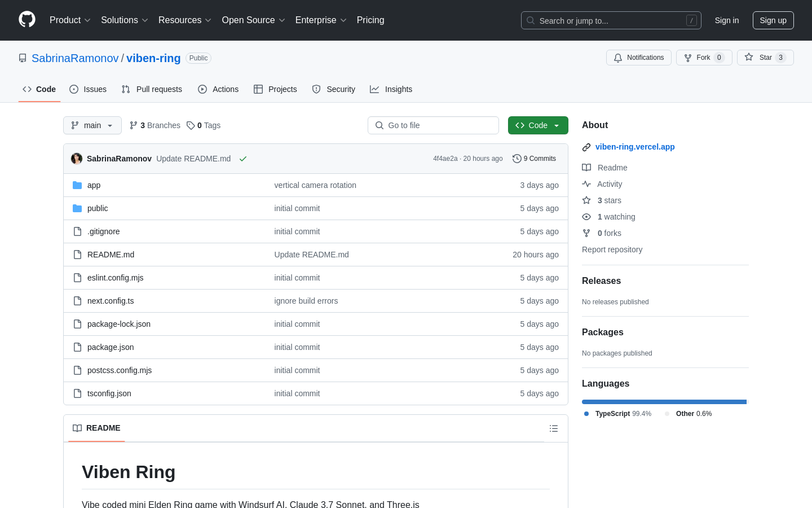812x508 pixels.
Task: Select the Code tab
Action: click(39, 89)
